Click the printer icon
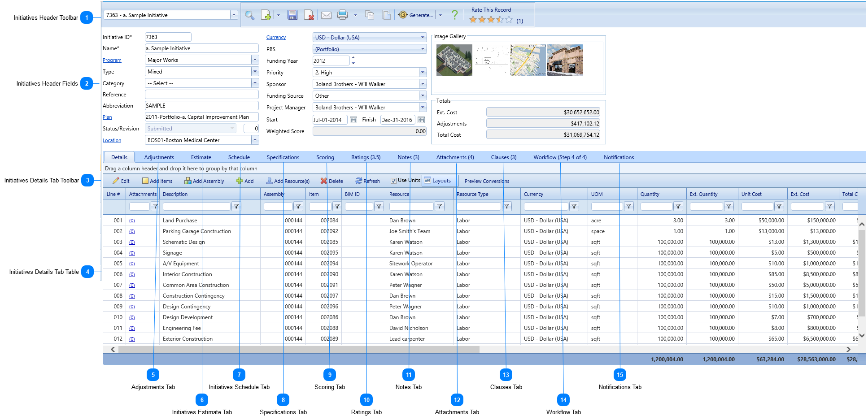This screenshot has height=420, width=868. 342,15
